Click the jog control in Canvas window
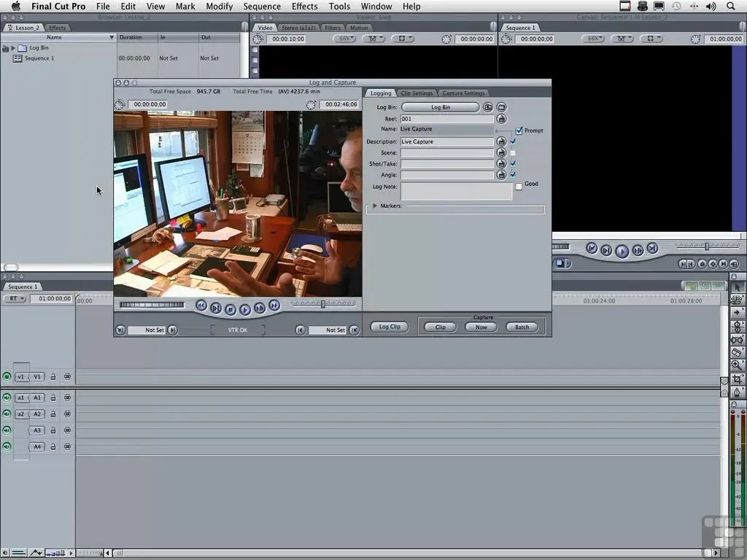 tap(561, 246)
